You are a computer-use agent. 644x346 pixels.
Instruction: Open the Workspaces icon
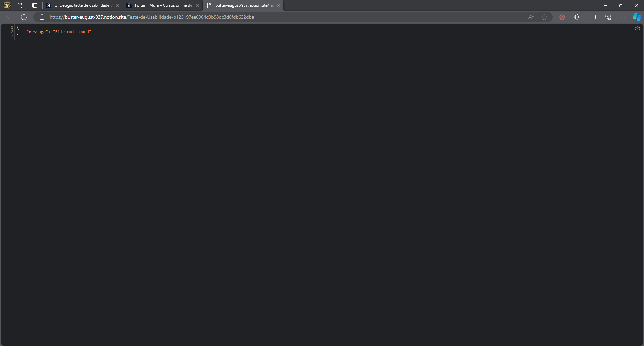click(x=20, y=5)
